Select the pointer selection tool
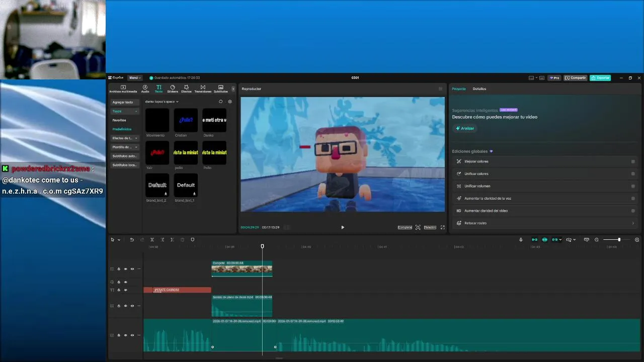 (x=113, y=240)
